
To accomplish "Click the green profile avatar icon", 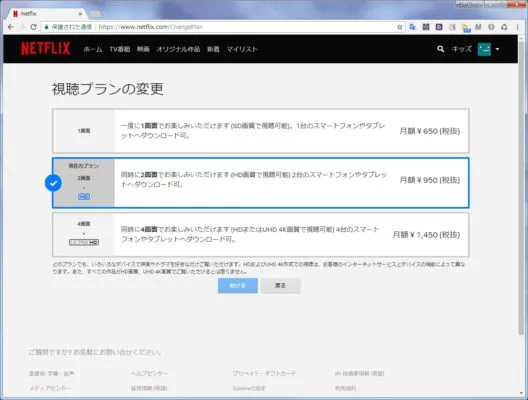I will click(484, 49).
